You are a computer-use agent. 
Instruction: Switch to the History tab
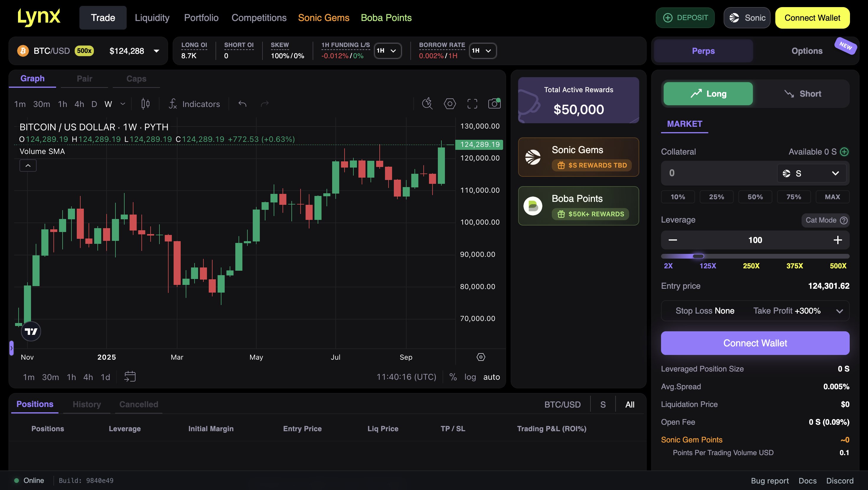[x=86, y=404]
